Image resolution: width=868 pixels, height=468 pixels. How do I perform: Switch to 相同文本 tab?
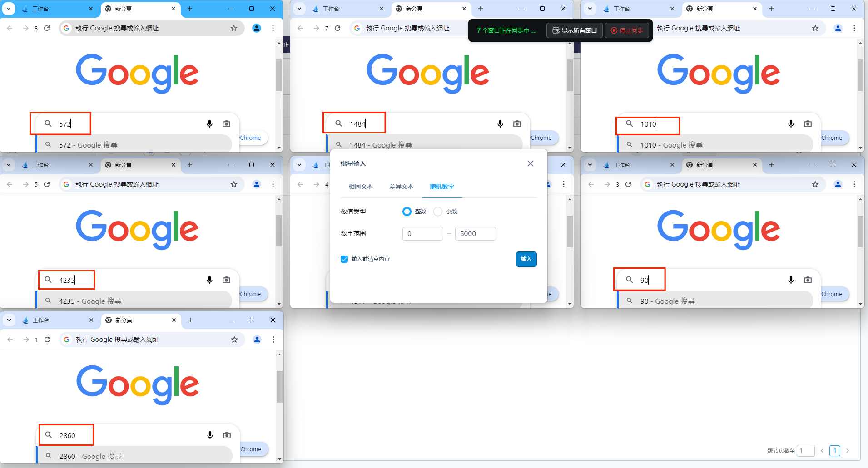pyautogui.click(x=361, y=187)
